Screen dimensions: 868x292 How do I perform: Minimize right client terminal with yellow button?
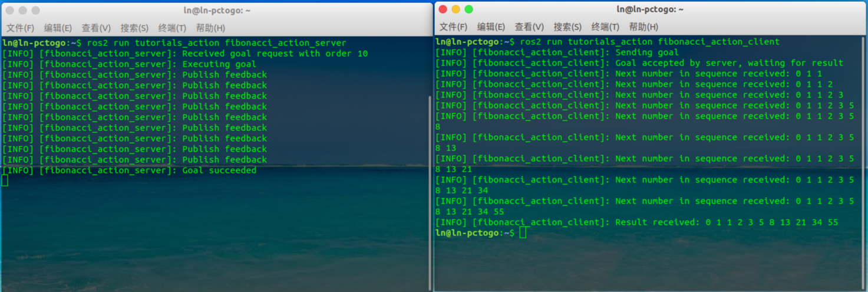(456, 9)
